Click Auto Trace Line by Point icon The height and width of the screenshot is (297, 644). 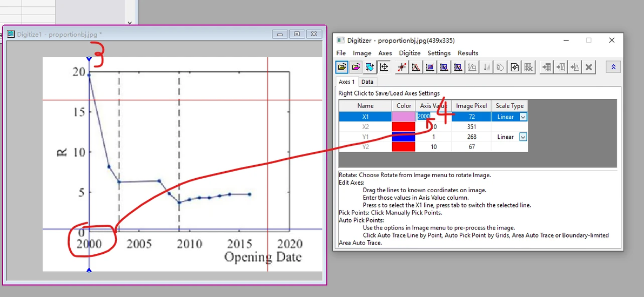416,66
